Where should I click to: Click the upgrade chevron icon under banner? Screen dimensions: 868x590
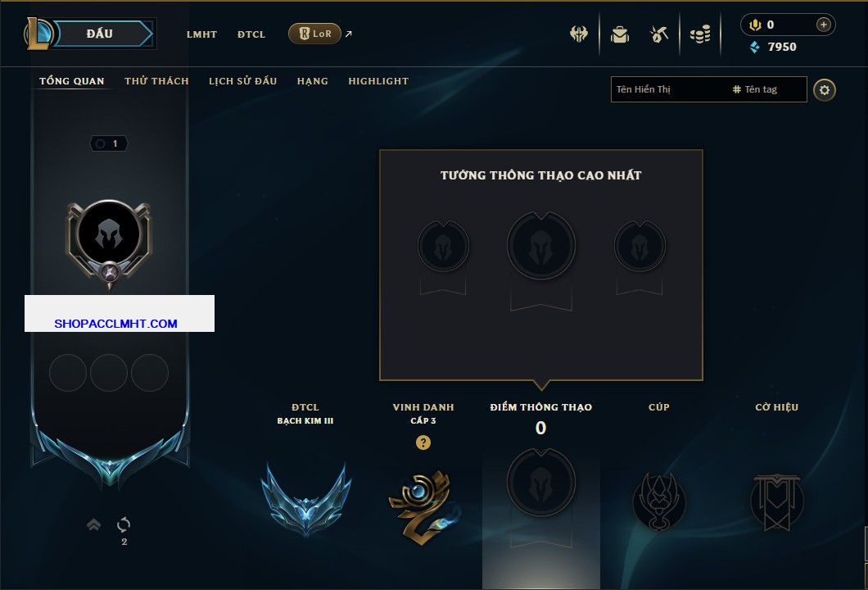[x=93, y=524]
